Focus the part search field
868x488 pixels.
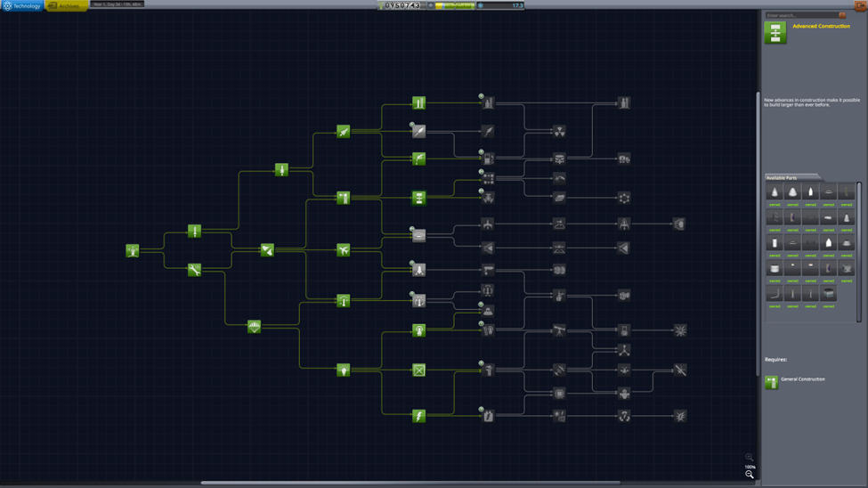pyautogui.click(x=801, y=15)
